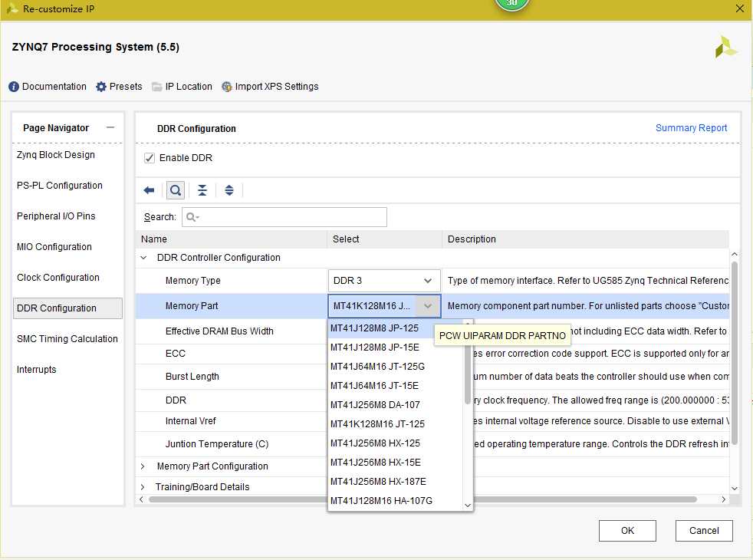753x560 pixels.
Task: Select MT41J64M16 JT-125G from list
Action: click(x=395, y=367)
